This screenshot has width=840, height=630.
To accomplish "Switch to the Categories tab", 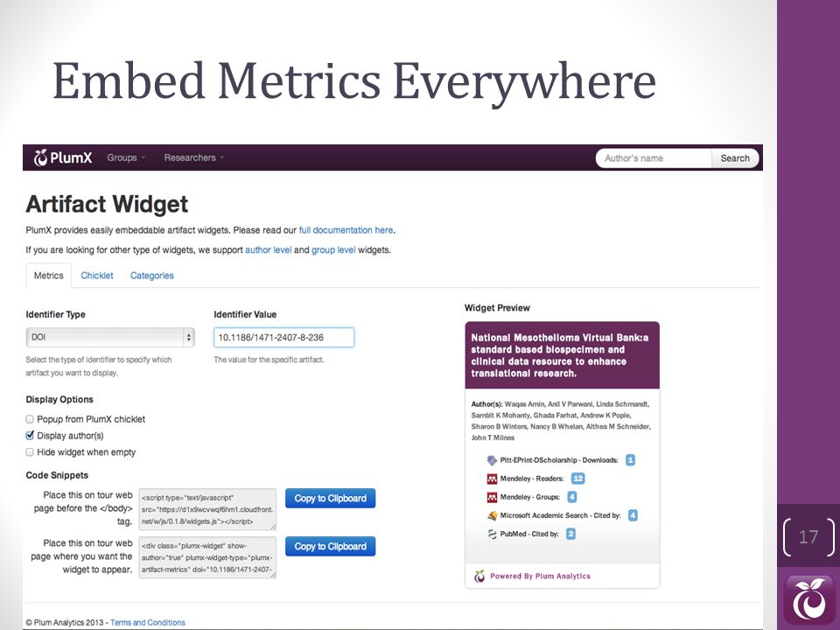I will tap(152, 276).
